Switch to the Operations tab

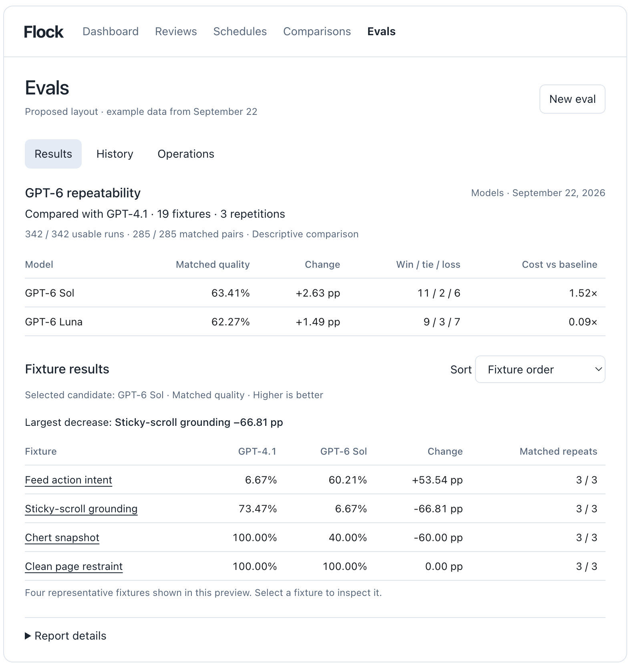(x=186, y=154)
